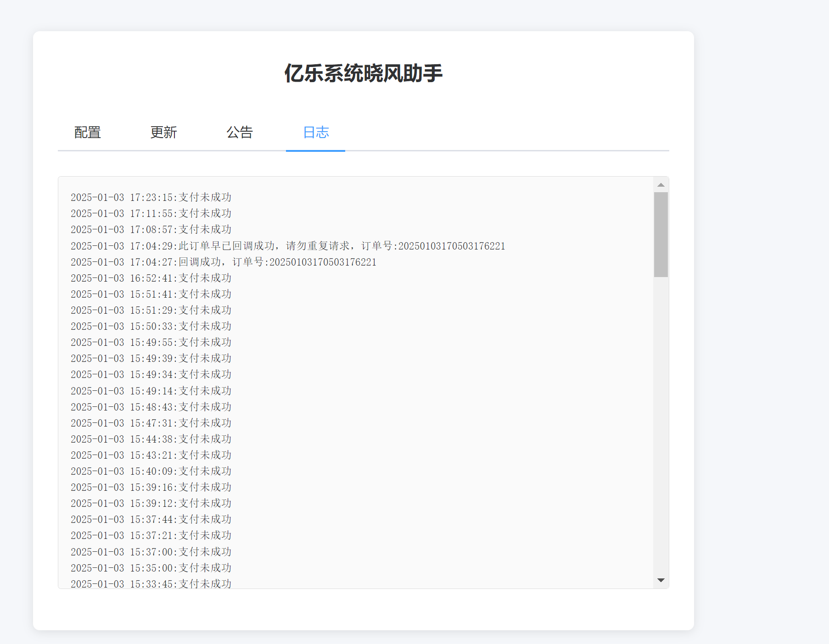Select the 支付未成功 entry at 16:52:41
The height and width of the screenshot is (644, 829).
151,278
